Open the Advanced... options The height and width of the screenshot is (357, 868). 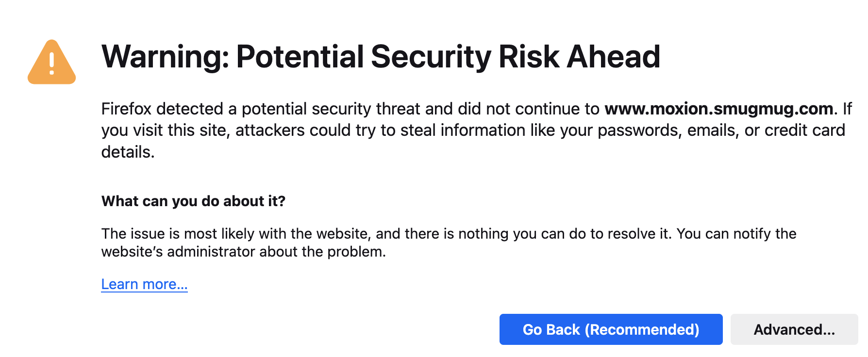coord(794,329)
